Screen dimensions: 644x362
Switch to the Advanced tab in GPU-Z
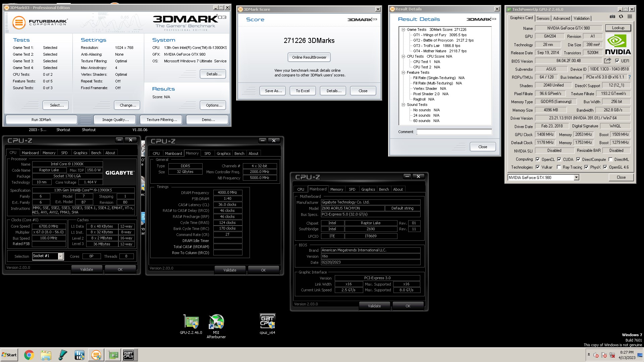coord(561,18)
